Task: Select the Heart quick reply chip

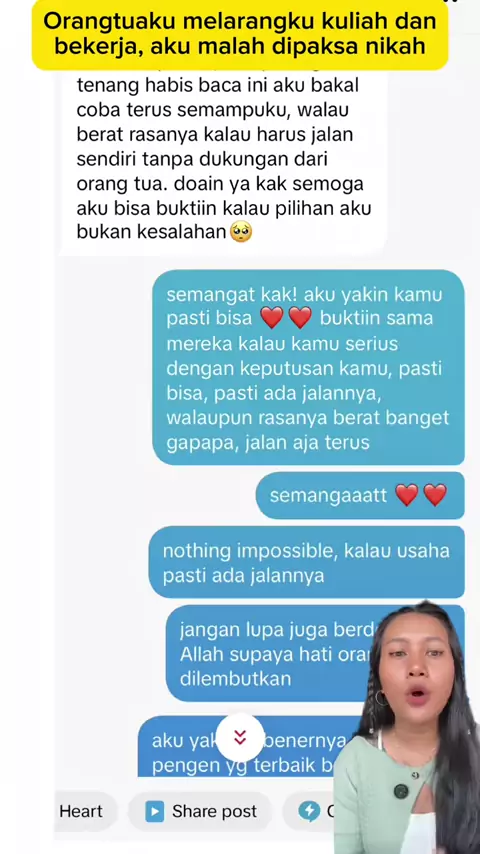Action: tap(82, 812)
